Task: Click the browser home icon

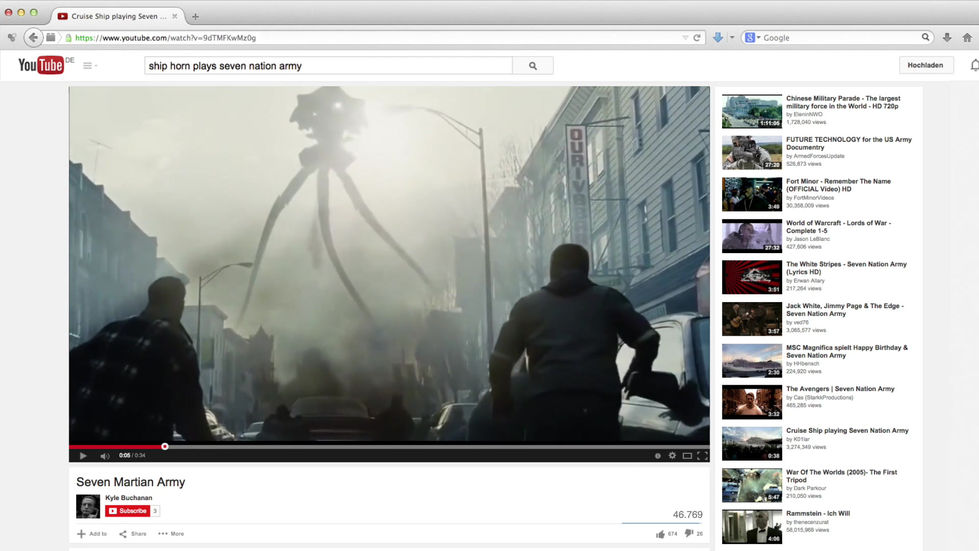Action: coord(967,37)
